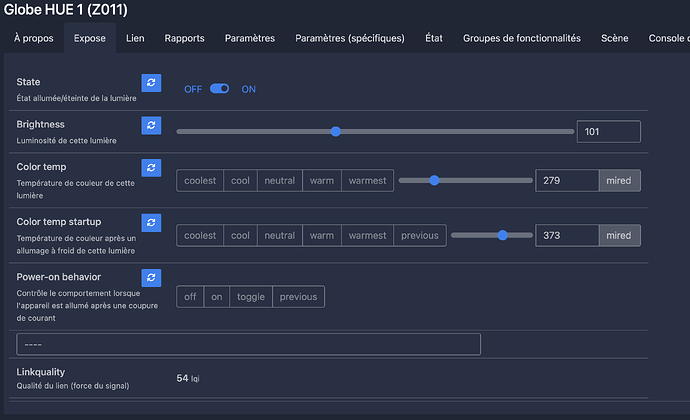Click the Power-on behavior label

coord(59,277)
